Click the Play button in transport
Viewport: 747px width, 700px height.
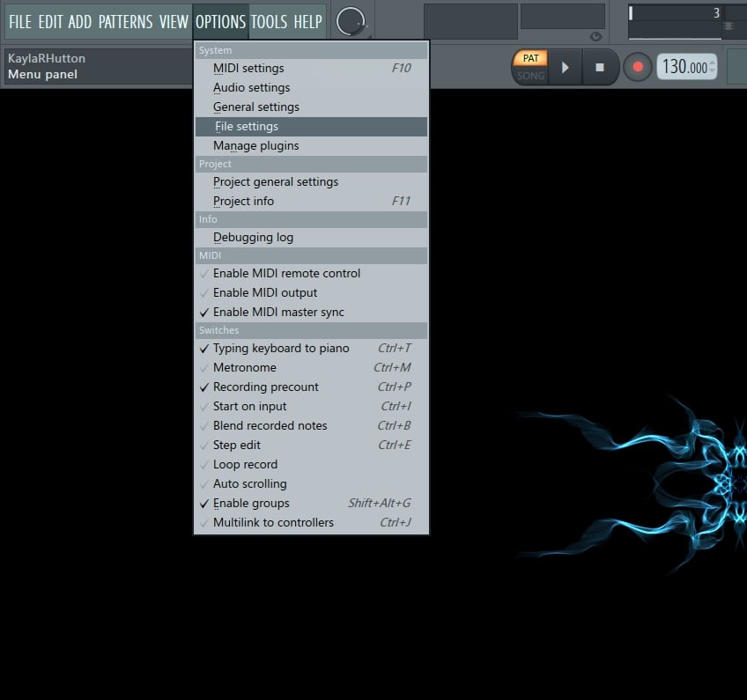pos(566,68)
